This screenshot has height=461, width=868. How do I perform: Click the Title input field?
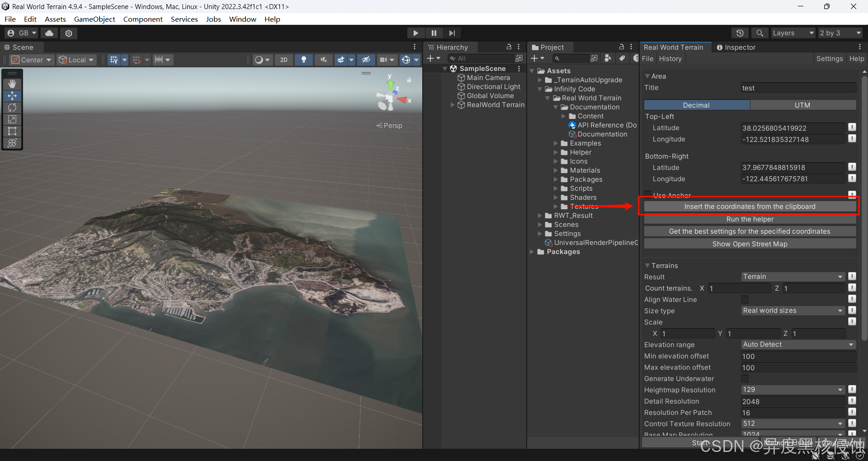[x=798, y=88]
